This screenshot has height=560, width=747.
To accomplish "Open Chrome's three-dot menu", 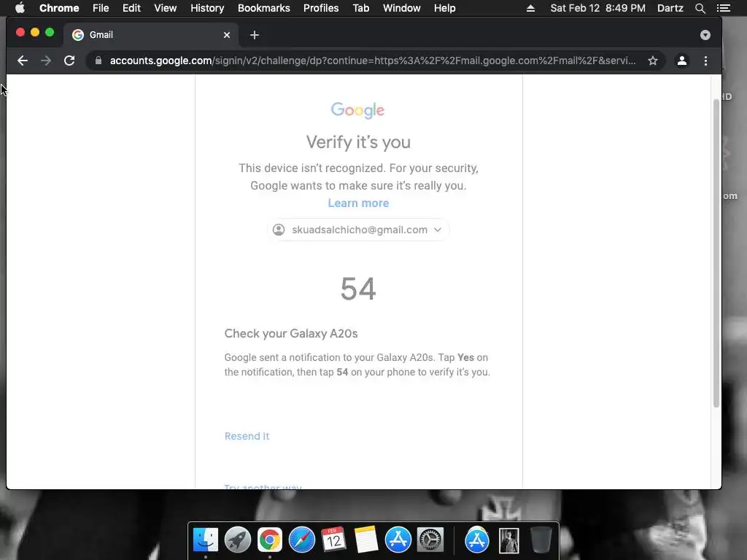I will click(x=705, y=61).
